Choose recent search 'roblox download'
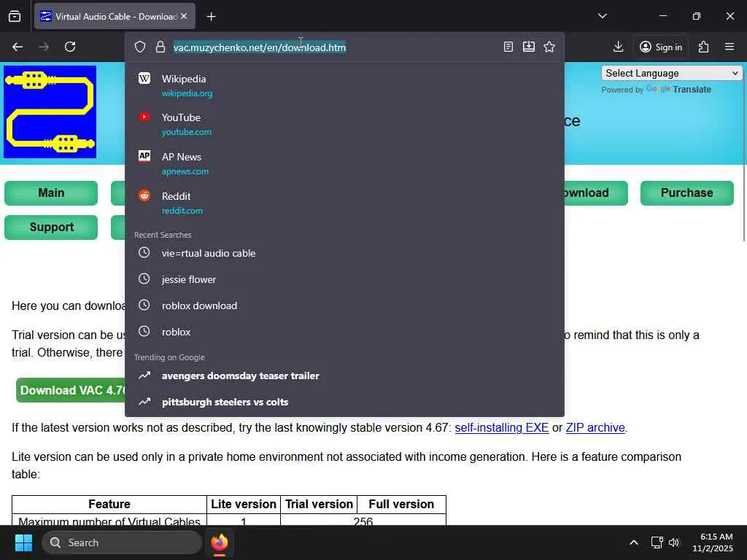Image resolution: width=747 pixels, height=560 pixels. pos(344,306)
